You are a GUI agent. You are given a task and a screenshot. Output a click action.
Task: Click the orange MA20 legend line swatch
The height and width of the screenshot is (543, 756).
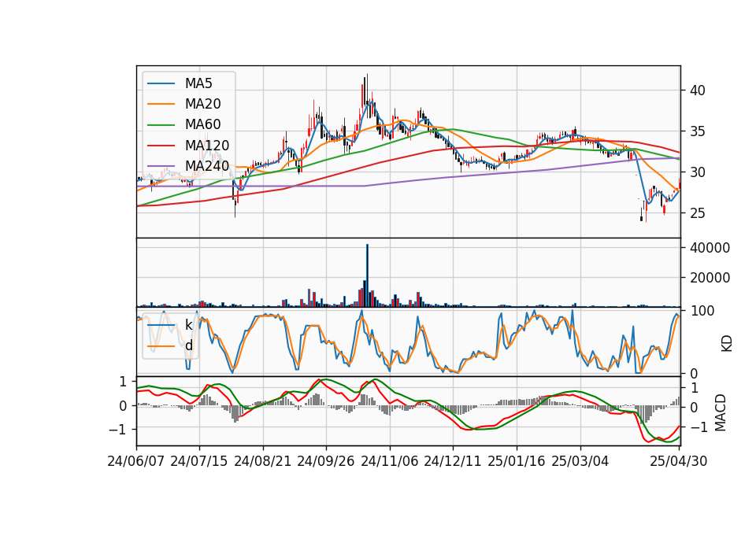pyautogui.click(x=161, y=104)
